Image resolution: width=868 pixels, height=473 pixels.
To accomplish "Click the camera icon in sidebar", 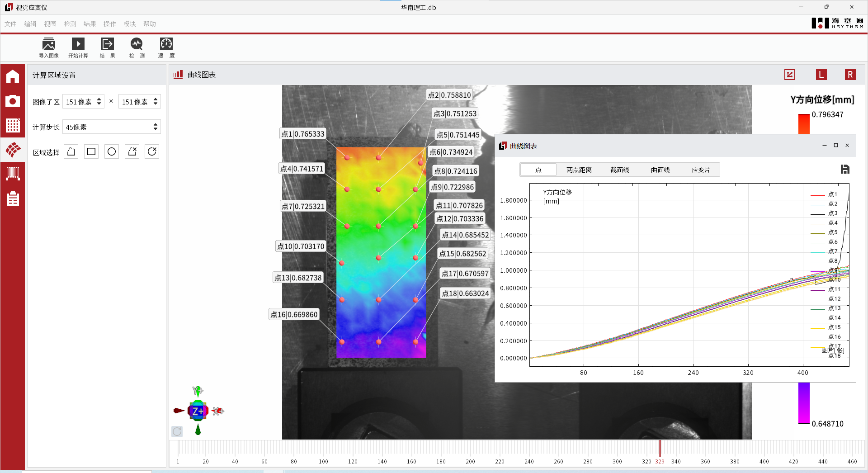I will coord(13,101).
